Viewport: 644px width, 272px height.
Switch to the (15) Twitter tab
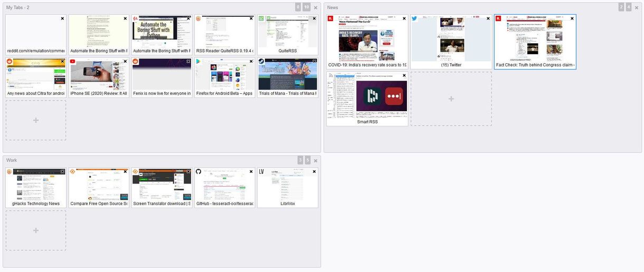451,42
